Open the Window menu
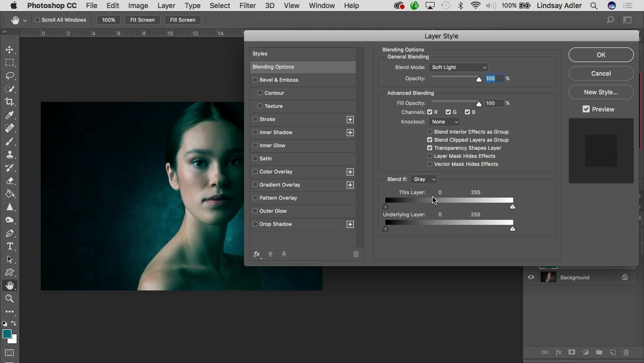The width and height of the screenshot is (644, 363). [322, 5]
